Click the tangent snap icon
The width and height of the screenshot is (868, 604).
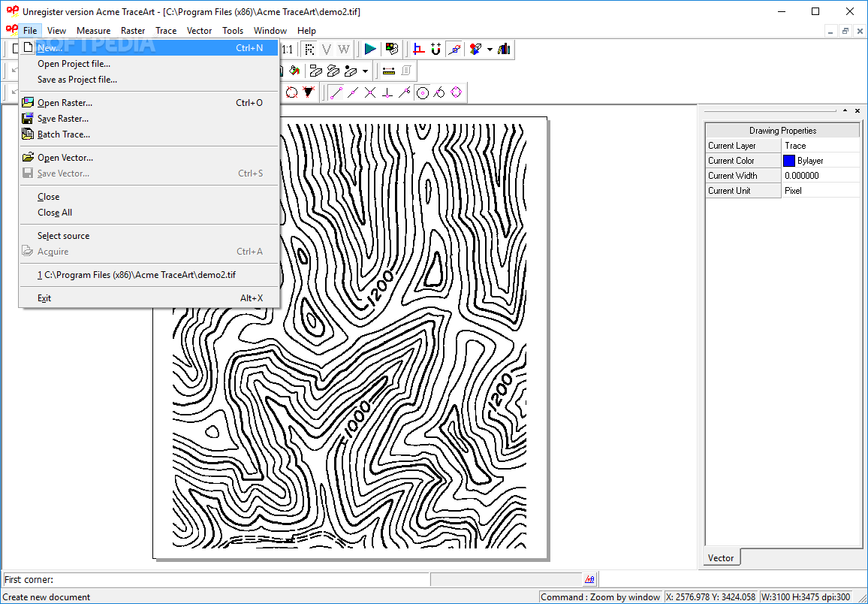[x=439, y=92]
